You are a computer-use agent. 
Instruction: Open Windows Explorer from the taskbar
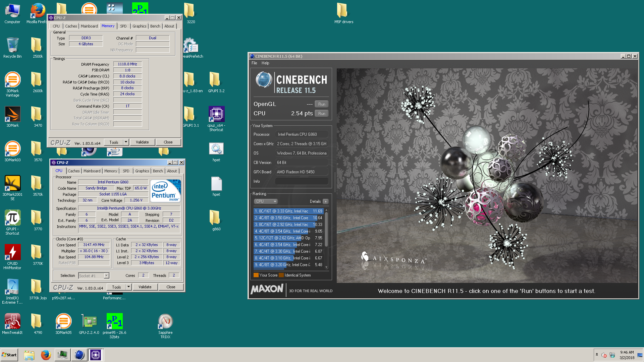pyautogui.click(x=29, y=355)
